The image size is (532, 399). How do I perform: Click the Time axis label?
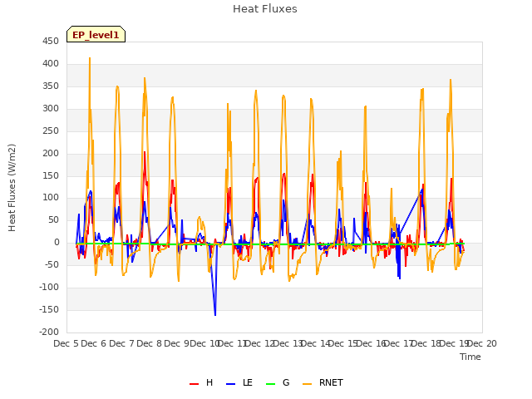click(470, 357)
